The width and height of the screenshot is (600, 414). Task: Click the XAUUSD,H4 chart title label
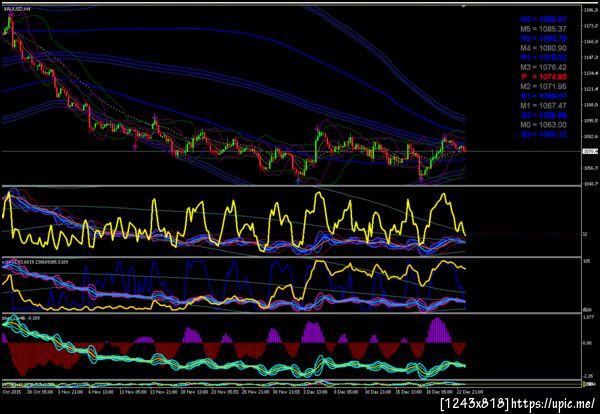18,8
